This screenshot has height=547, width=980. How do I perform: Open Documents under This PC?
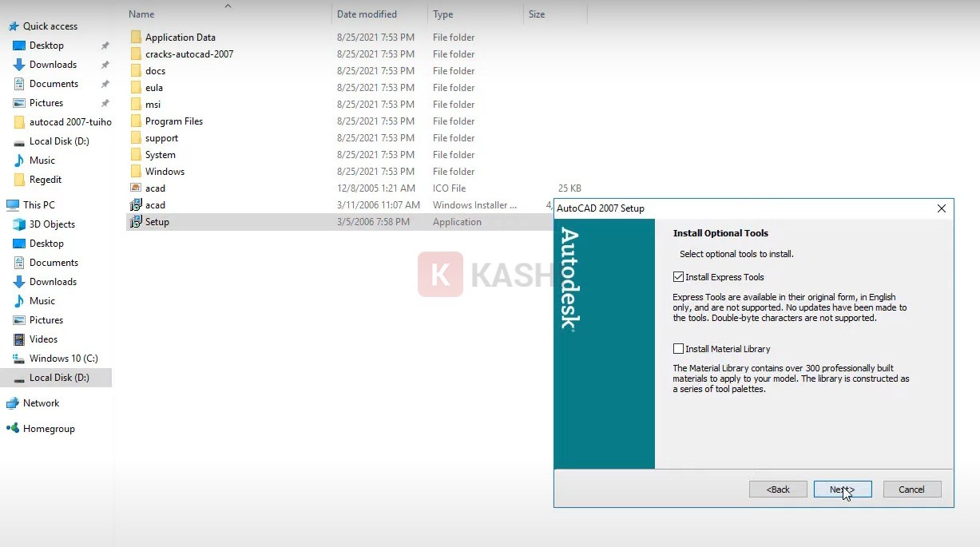54,263
